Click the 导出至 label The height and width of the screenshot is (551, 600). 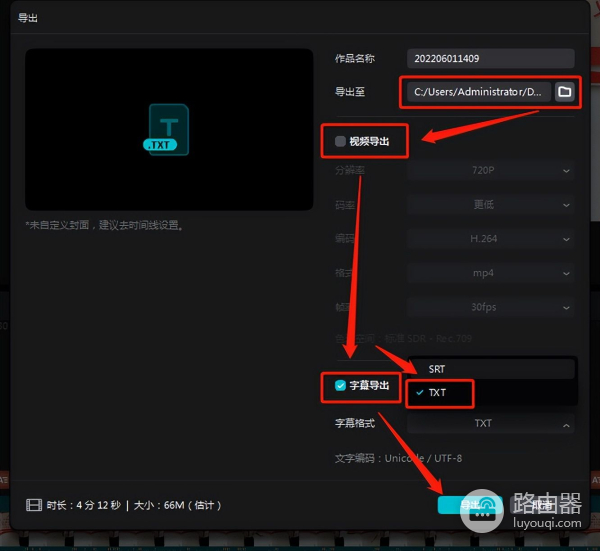(x=350, y=92)
